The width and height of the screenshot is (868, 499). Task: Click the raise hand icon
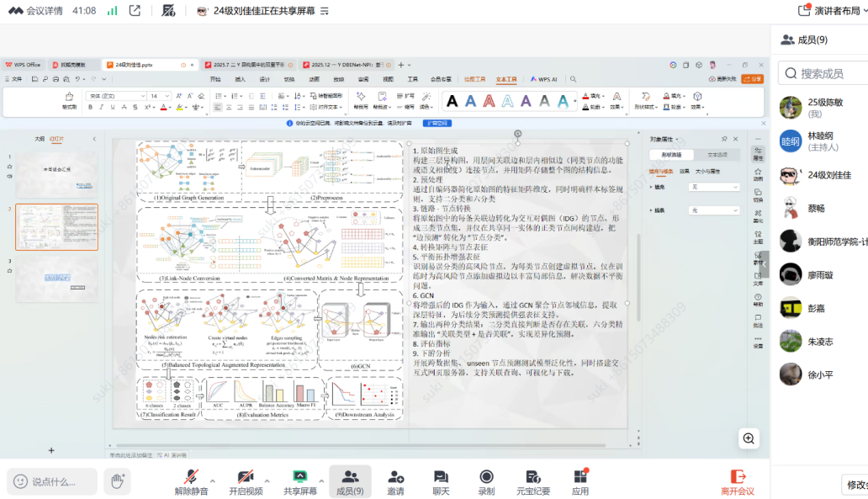(x=118, y=480)
